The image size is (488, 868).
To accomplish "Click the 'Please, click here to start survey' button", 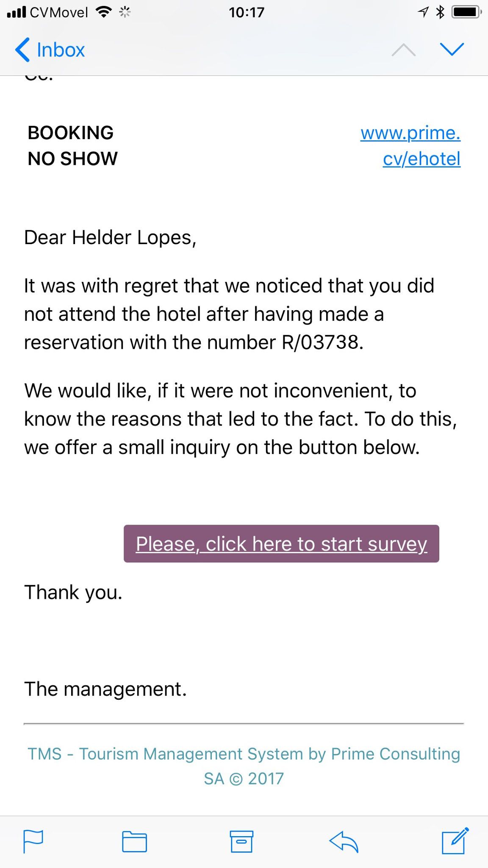I will click(x=281, y=544).
